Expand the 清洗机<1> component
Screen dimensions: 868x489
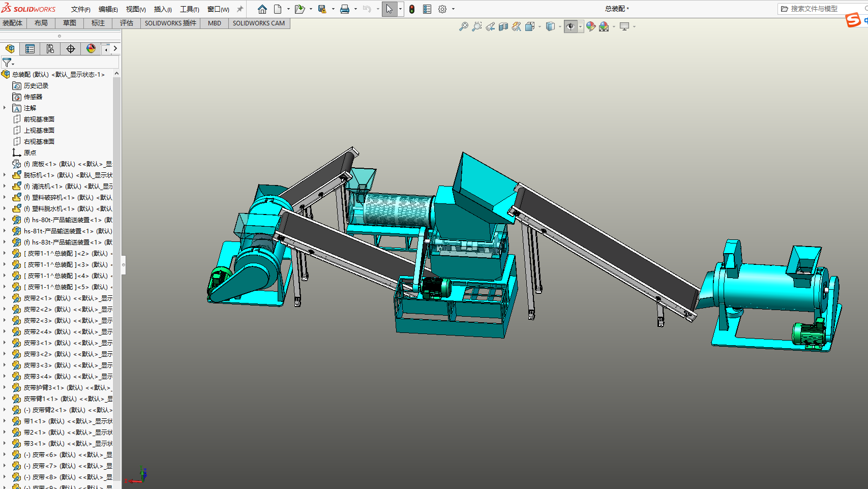[x=5, y=186]
